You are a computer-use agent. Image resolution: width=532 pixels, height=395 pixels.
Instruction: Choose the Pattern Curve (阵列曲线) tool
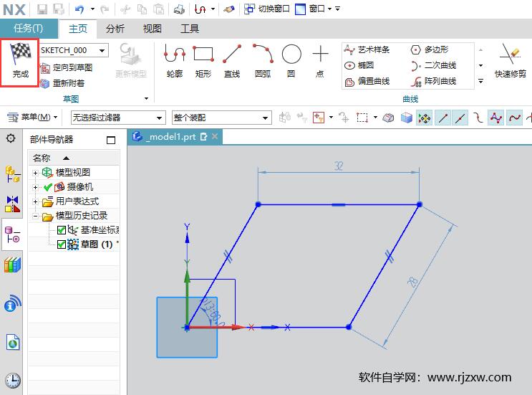[x=434, y=81]
